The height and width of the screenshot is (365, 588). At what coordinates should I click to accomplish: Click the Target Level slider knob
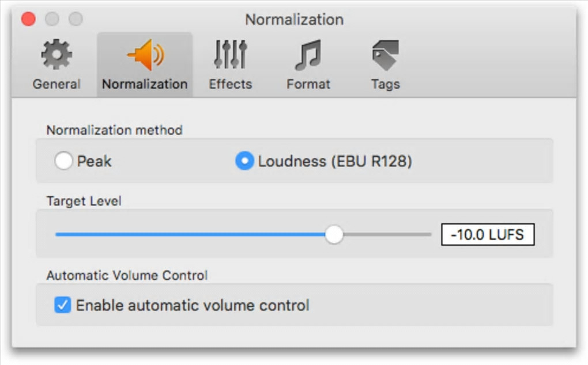[x=334, y=234]
